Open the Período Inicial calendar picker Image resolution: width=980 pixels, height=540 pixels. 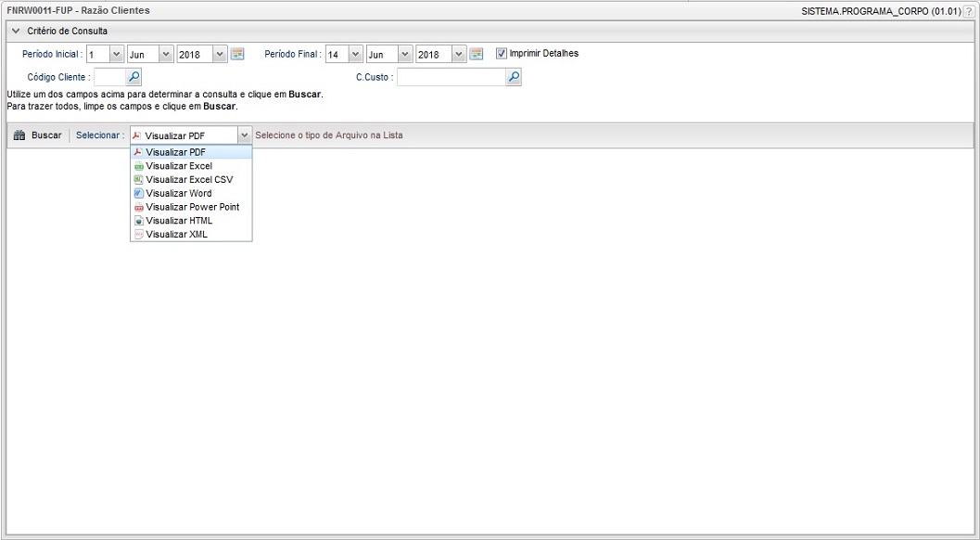(x=237, y=55)
